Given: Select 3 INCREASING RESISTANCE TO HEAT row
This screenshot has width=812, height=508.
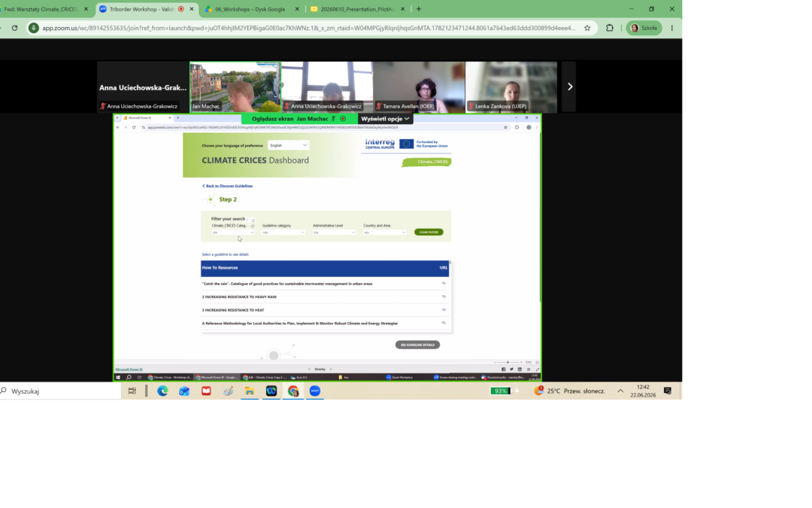Looking at the screenshot, I should point(325,310).
